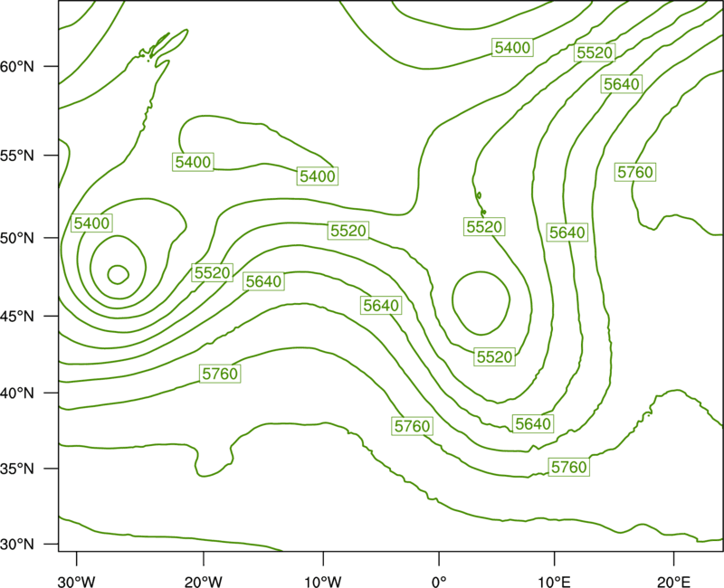Click the 5760 label at 35°N near 10°E
724x588 pixels.
click(x=569, y=467)
